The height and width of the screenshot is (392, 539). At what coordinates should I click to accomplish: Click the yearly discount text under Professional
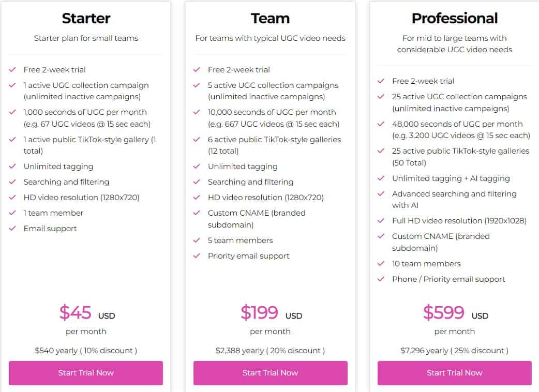point(454,350)
